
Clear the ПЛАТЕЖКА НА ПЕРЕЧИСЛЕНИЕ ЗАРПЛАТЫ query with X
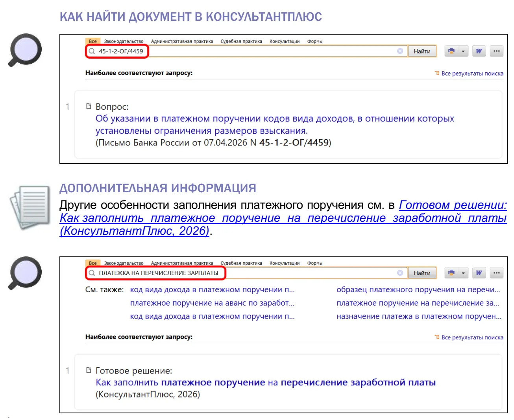point(400,273)
